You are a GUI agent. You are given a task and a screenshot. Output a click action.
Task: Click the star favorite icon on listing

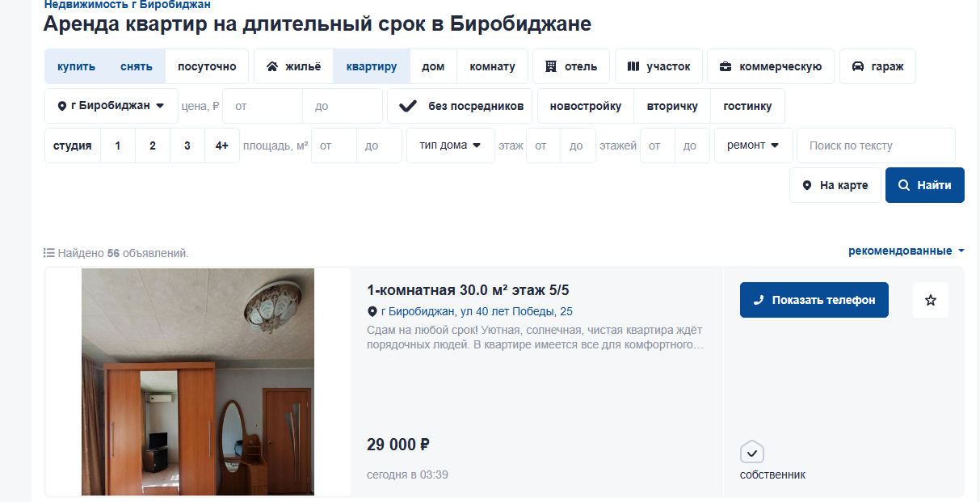tap(930, 300)
